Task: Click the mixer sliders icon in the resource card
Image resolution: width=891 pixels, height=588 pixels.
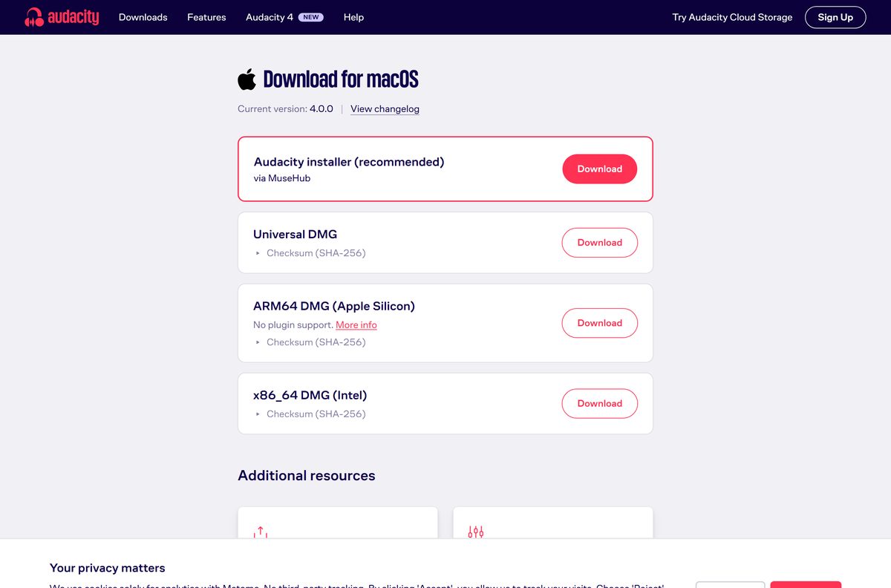Action: [x=476, y=532]
